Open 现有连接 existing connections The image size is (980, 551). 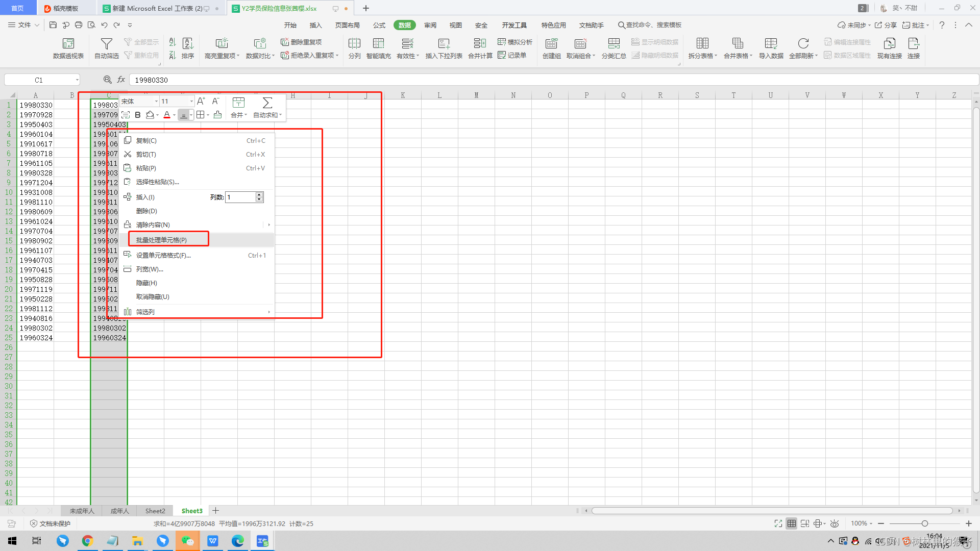(x=889, y=48)
